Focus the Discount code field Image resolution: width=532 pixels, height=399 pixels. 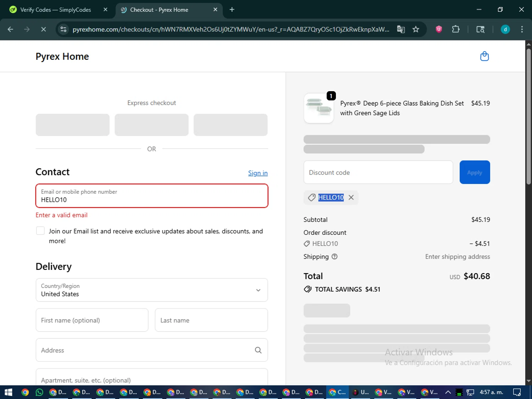(x=378, y=172)
